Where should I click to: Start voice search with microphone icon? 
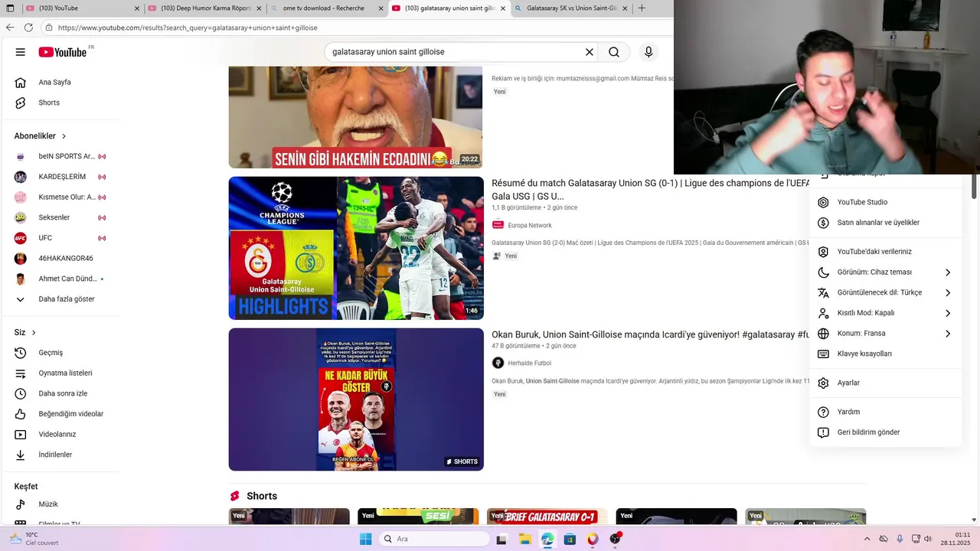648,52
